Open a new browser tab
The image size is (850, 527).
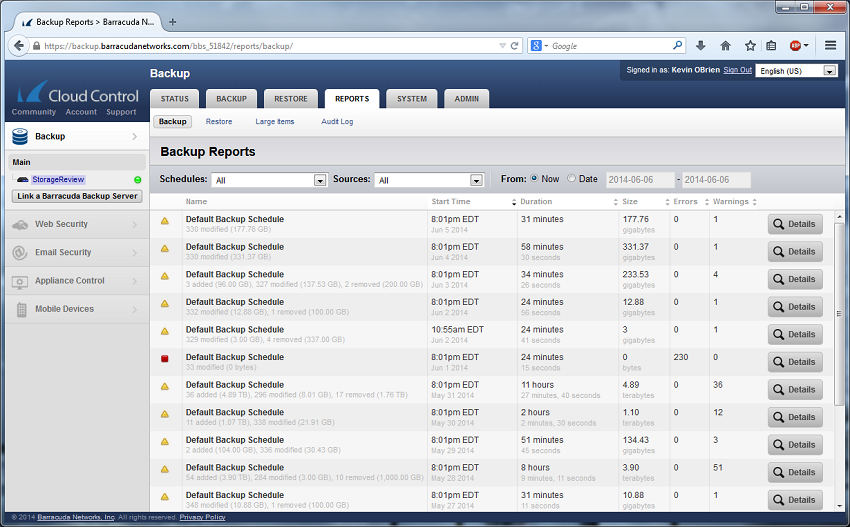(172, 22)
